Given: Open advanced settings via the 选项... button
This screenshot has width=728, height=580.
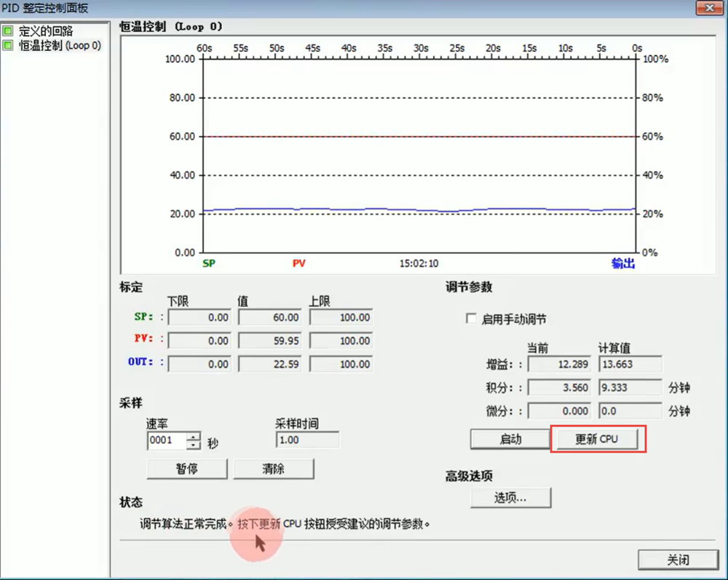Looking at the screenshot, I should [x=510, y=498].
